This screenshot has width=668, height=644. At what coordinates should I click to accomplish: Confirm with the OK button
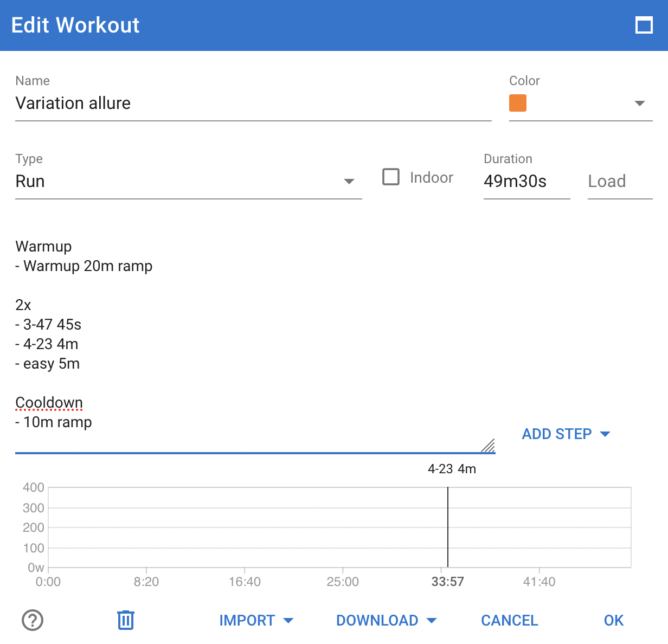click(x=614, y=620)
